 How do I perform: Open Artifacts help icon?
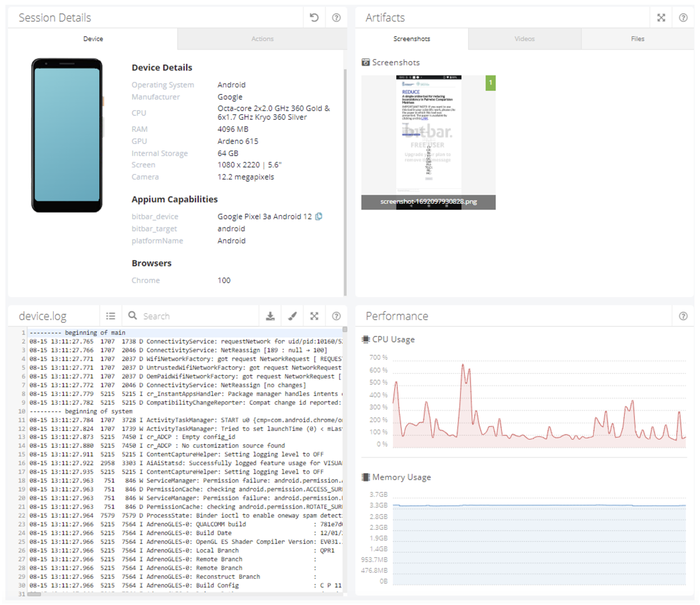coord(683,18)
